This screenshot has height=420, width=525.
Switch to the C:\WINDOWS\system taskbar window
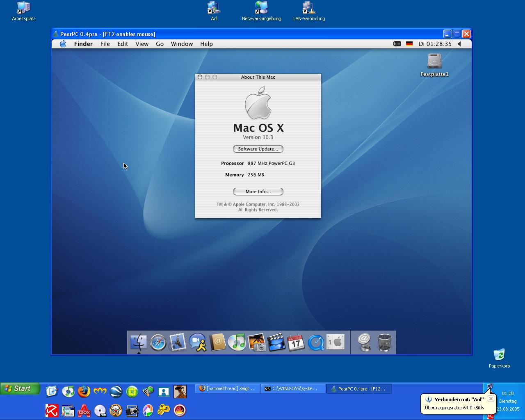pos(293,388)
